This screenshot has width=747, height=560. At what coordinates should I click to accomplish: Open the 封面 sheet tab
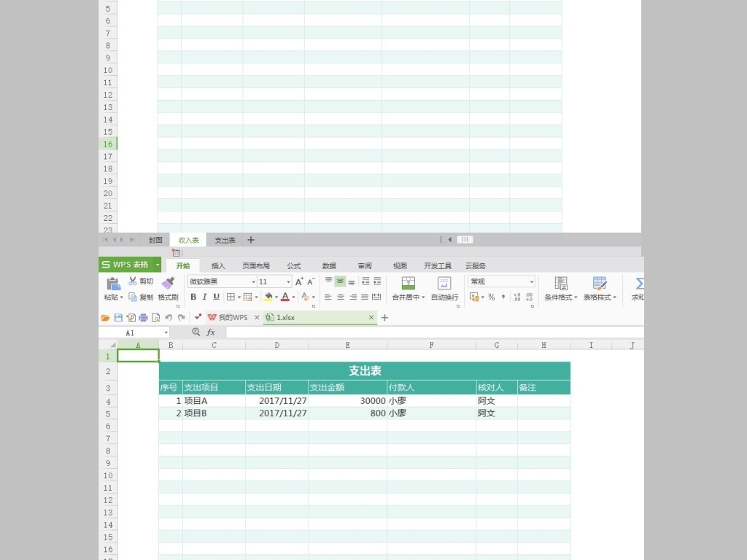coord(155,240)
